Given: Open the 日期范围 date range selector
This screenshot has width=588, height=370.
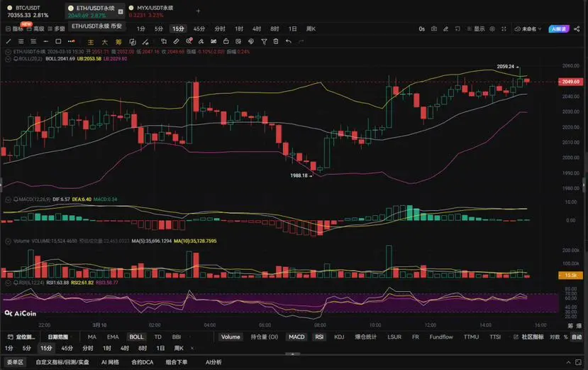Looking at the screenshot, I should (x=57, y=337).
